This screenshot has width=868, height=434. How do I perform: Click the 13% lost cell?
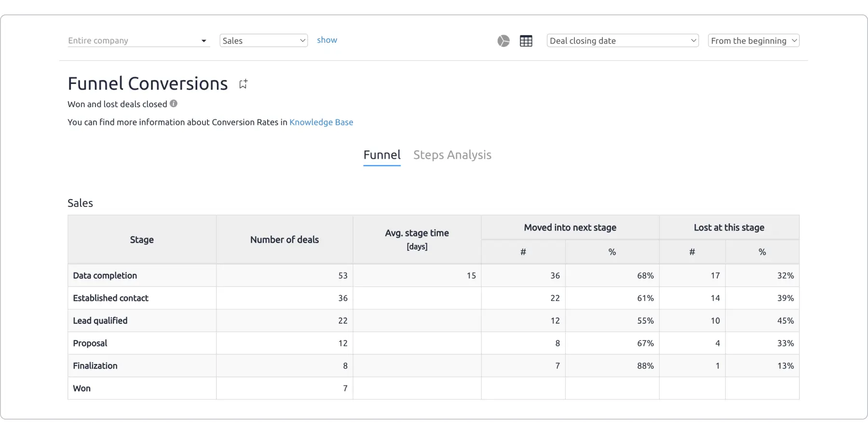click(762, 366)
